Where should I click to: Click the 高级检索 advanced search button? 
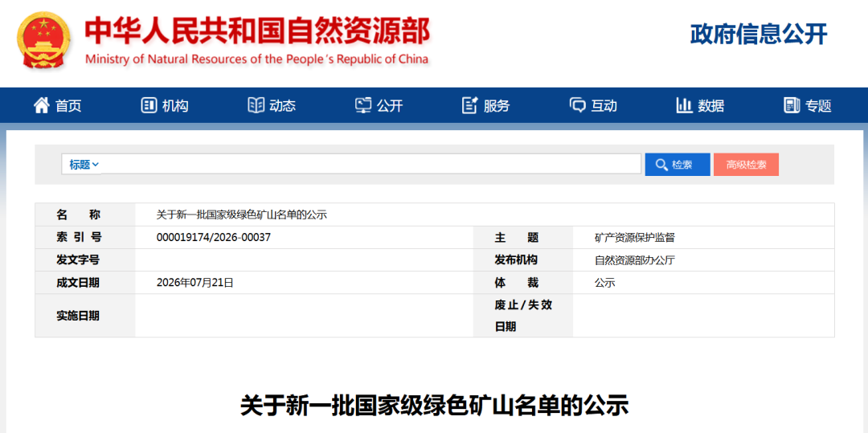(x=746, y=165)
